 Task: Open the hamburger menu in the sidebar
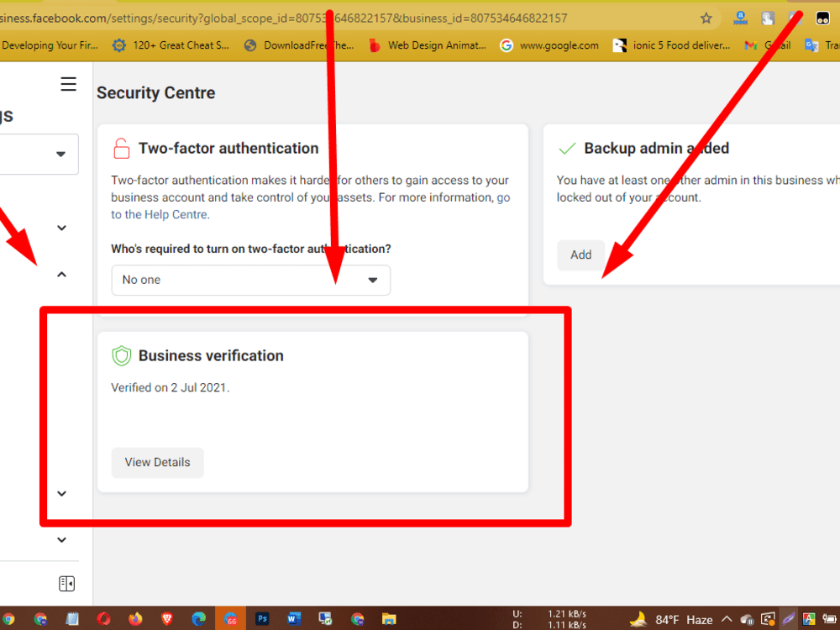point(68,84)
